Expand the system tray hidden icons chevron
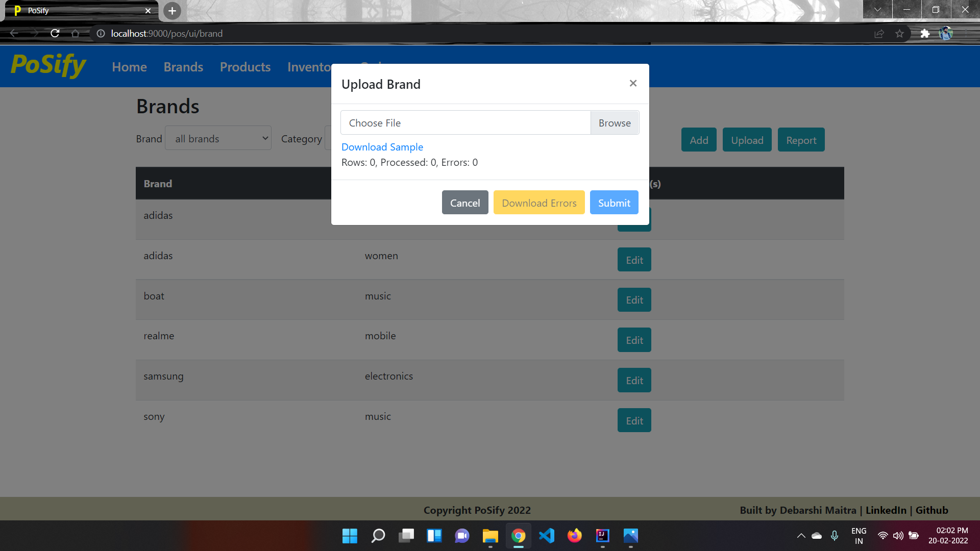The image size is (980, 551). 801,536
